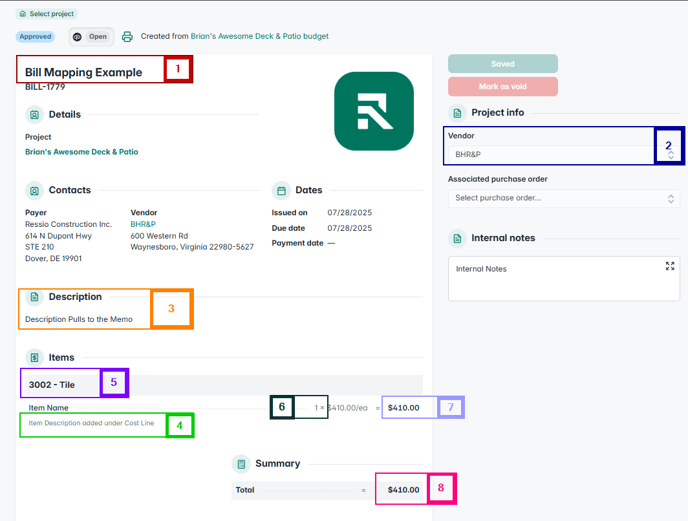Click the Internal notes section icon
Screen dimensions: 688x521
coord(457,238)
